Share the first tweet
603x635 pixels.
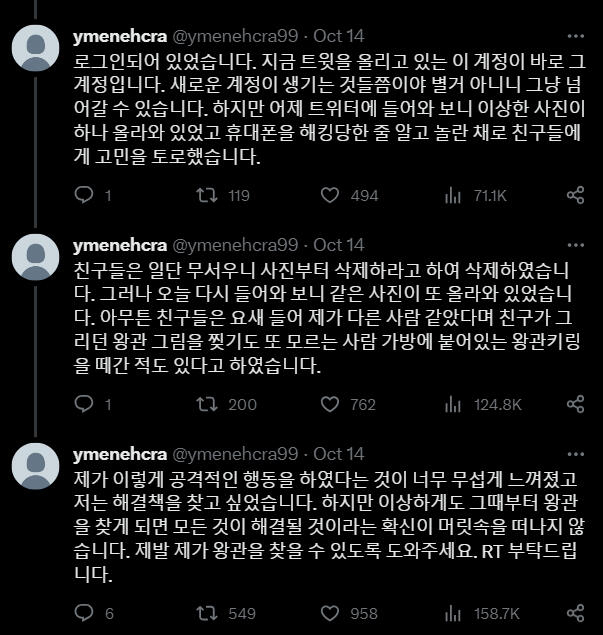pyautogui.click(x=575, y=196)
